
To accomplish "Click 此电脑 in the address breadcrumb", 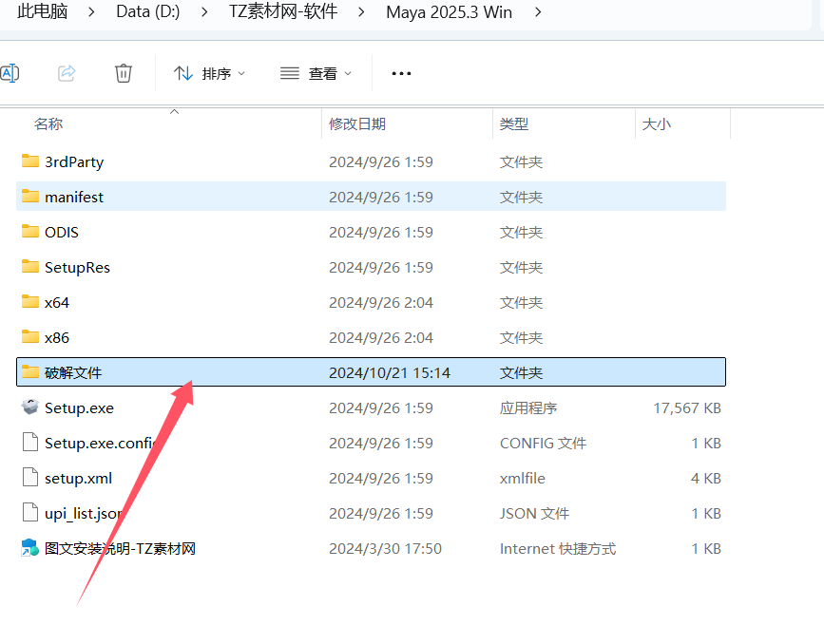I will pyautogui.click(x=42, y=11).
